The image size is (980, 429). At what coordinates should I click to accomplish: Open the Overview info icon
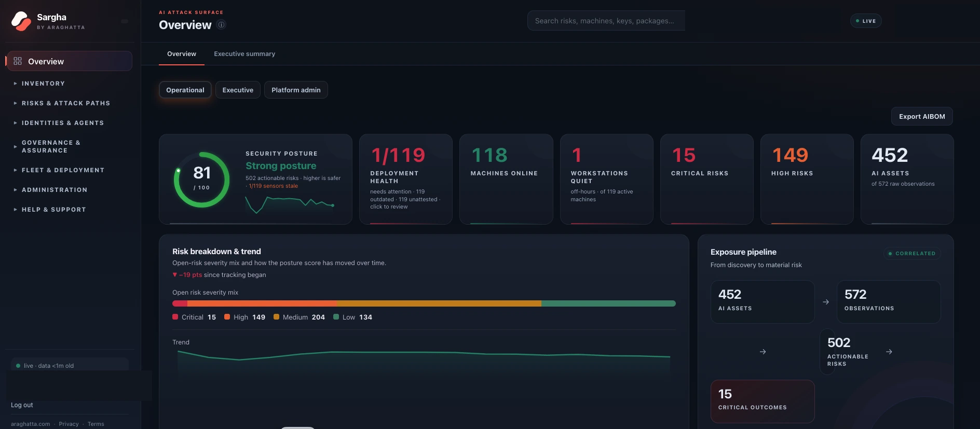221,24
